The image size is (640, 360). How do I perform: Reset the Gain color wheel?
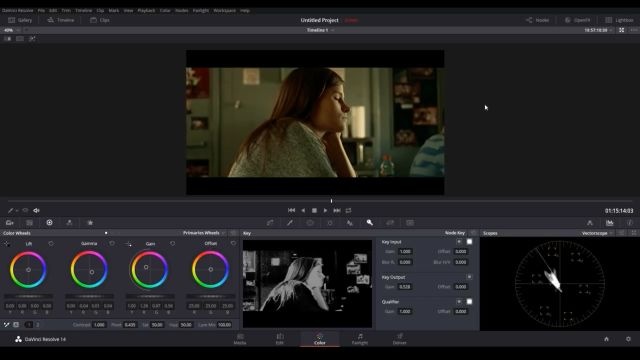pyautogui.click(x=173, y=243)
